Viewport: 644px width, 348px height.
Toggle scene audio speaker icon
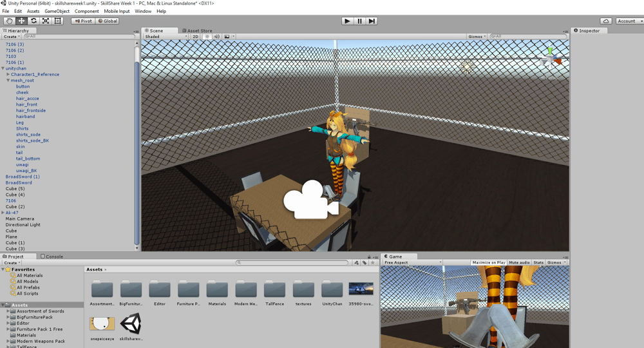pyautogui.click(x=217, y=37)
